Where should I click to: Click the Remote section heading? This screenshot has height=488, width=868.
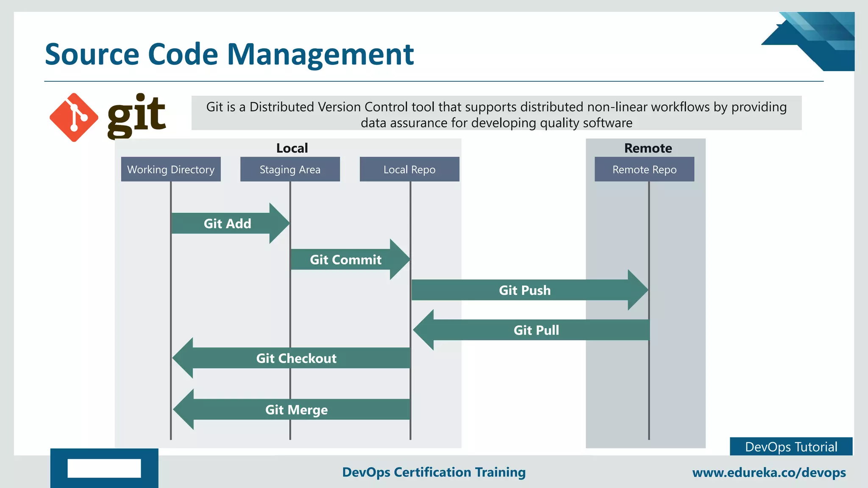click(x=648, y=148)
